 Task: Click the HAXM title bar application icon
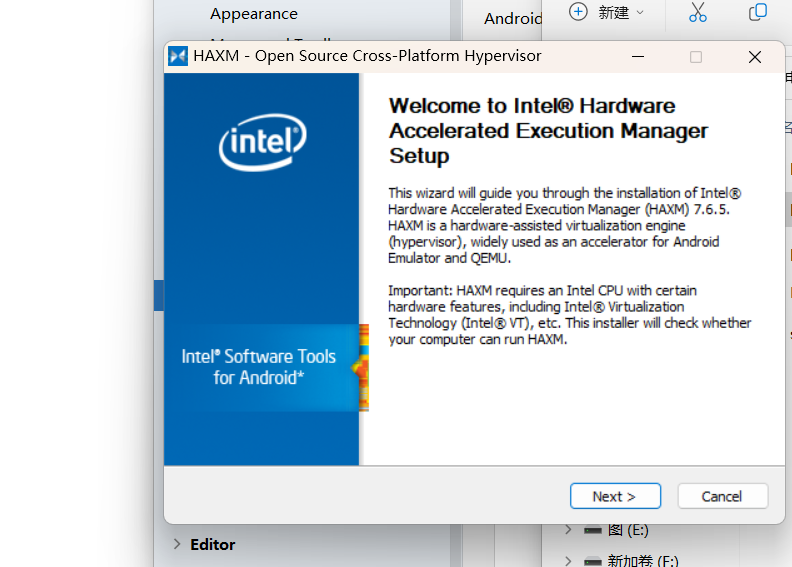(178, 56)
